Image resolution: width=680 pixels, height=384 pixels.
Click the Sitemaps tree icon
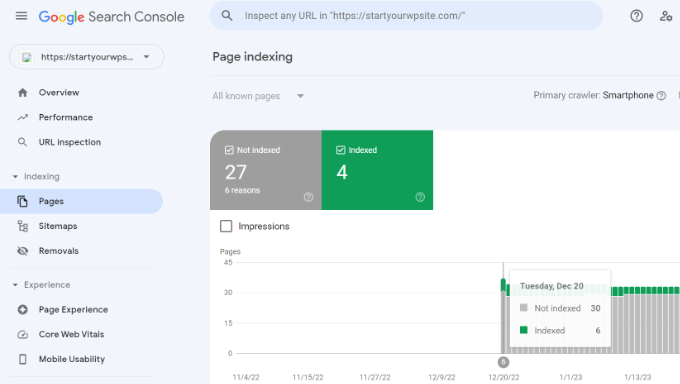coord(23,226)
